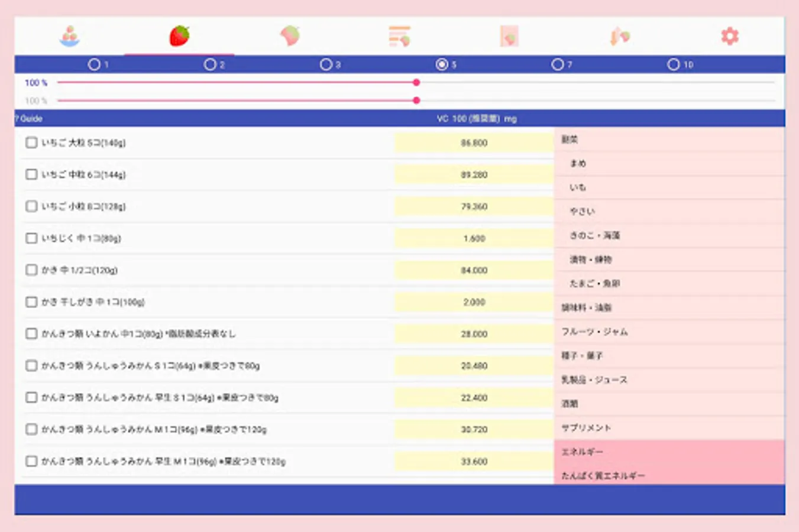The image size is (799, 532).
Task: Click the ? Guide link
Action: click(x=28, y=118)
